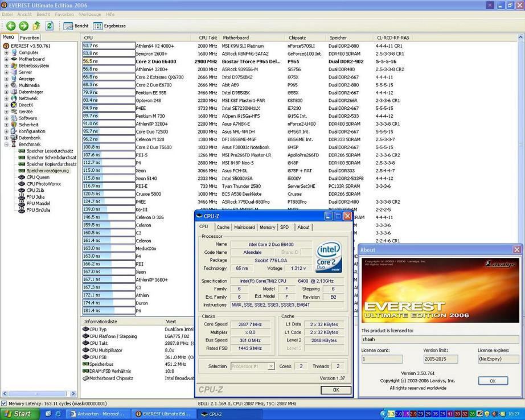Click the Sicherheit shield icon in the tree

[x=14, y=125]
